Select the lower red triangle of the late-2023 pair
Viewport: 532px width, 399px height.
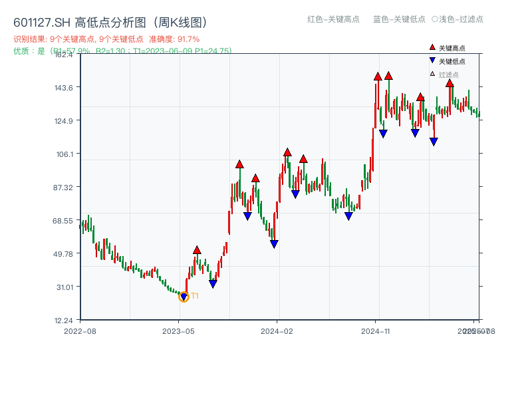[x=255, y=178]
